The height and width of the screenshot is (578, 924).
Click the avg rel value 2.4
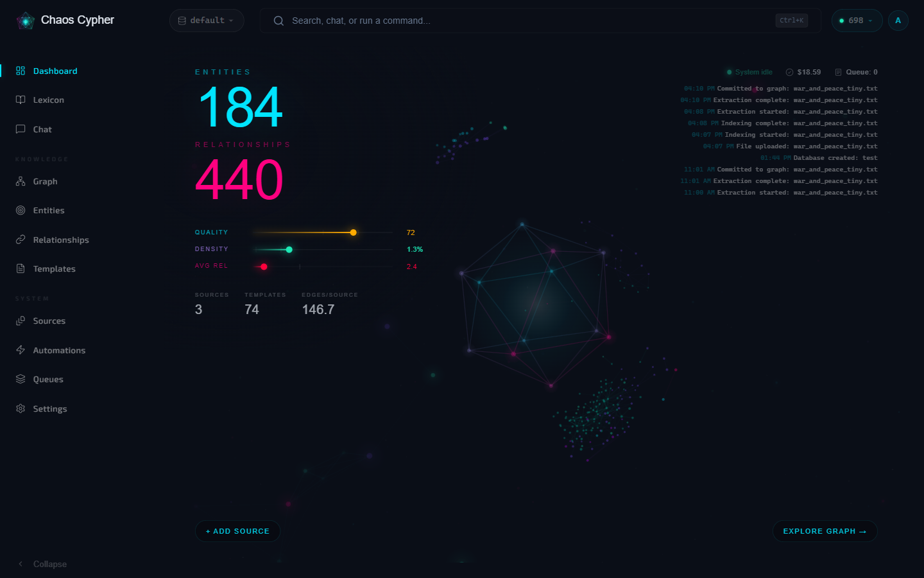[x=411, y=267]
